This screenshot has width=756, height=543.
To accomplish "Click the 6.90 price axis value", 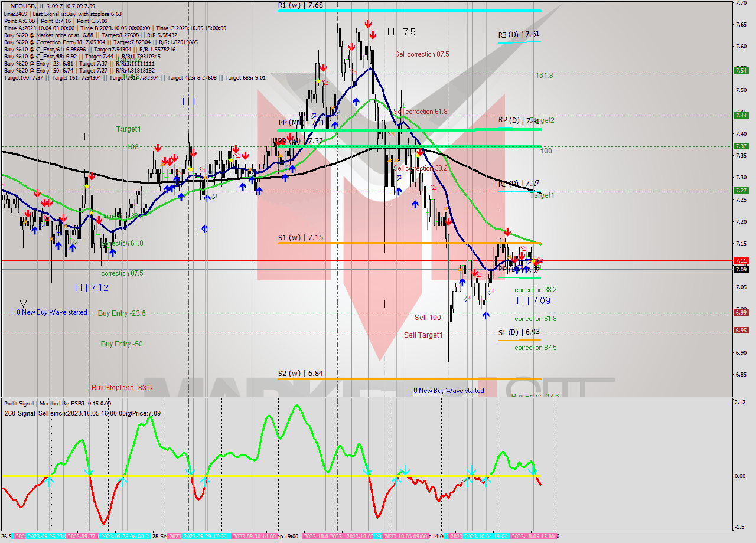I will tap(741, 352).
